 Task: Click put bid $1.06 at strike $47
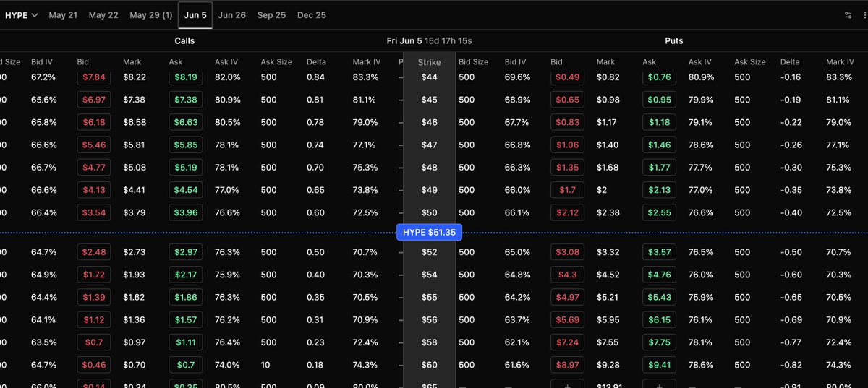point(568,145)
